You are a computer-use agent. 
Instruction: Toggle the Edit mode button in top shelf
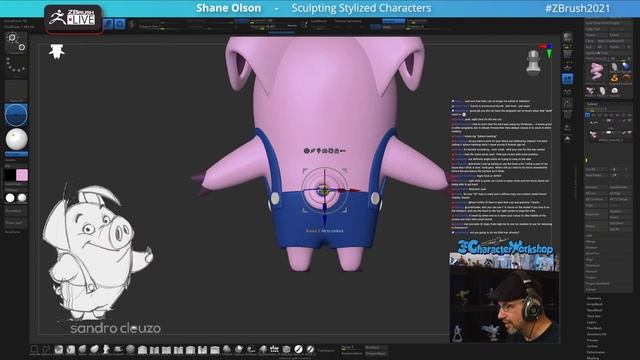tap(108, 24)
